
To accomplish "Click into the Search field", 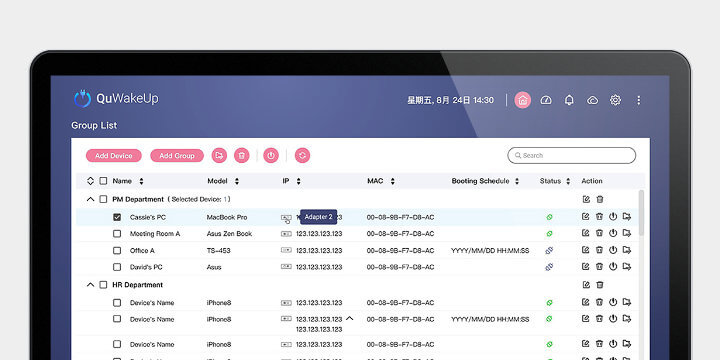I will click(572, 155).
